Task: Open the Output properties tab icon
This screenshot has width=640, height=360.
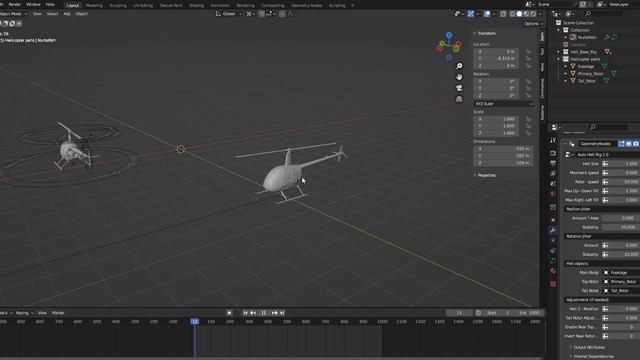Action: [x=553, y=163]
